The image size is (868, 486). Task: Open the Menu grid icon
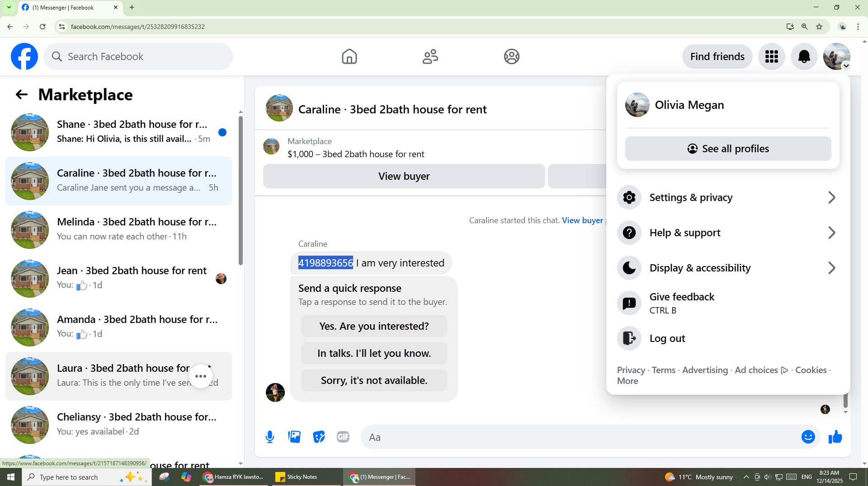772,56
